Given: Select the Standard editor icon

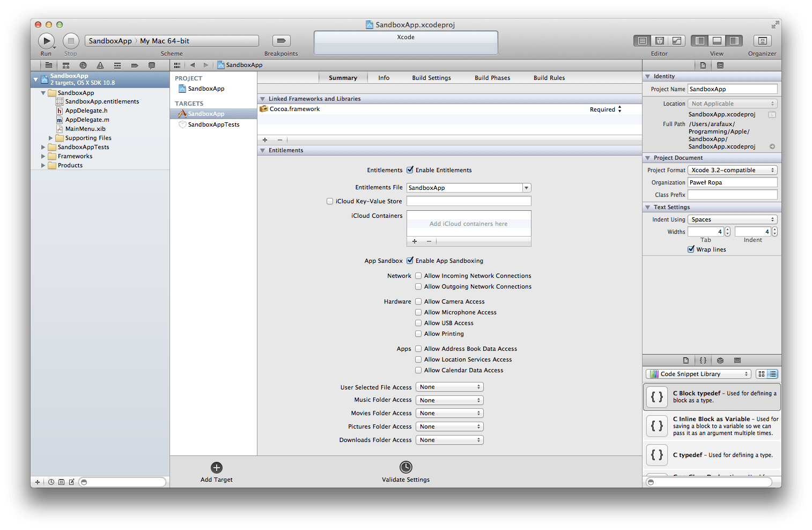Looking at the screenshot, I should click(642, 41).
